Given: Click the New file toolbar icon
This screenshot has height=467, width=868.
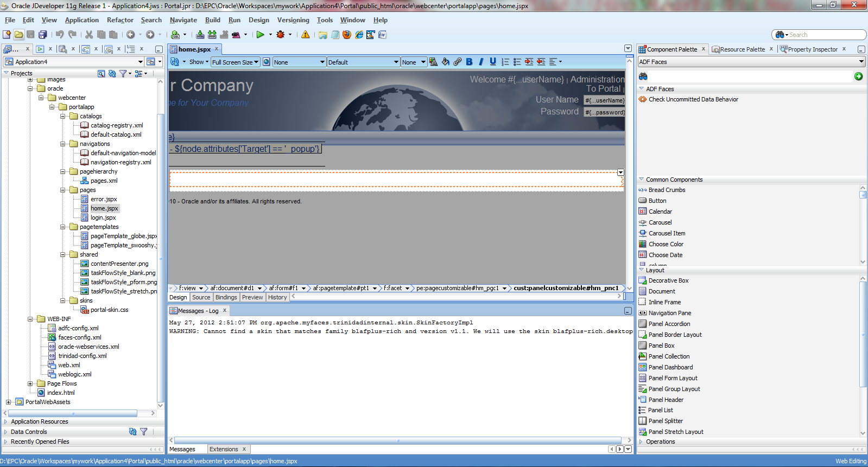Looking at the screenshot, I should (x=7, y=34).
